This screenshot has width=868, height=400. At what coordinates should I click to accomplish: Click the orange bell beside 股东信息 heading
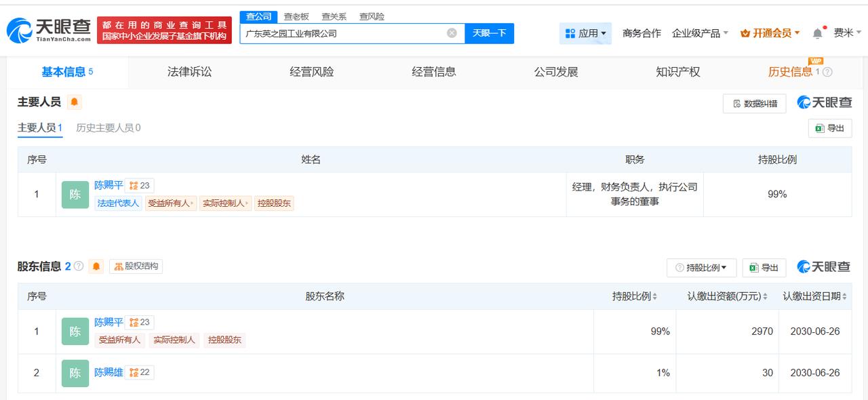[x=96, y=266]
